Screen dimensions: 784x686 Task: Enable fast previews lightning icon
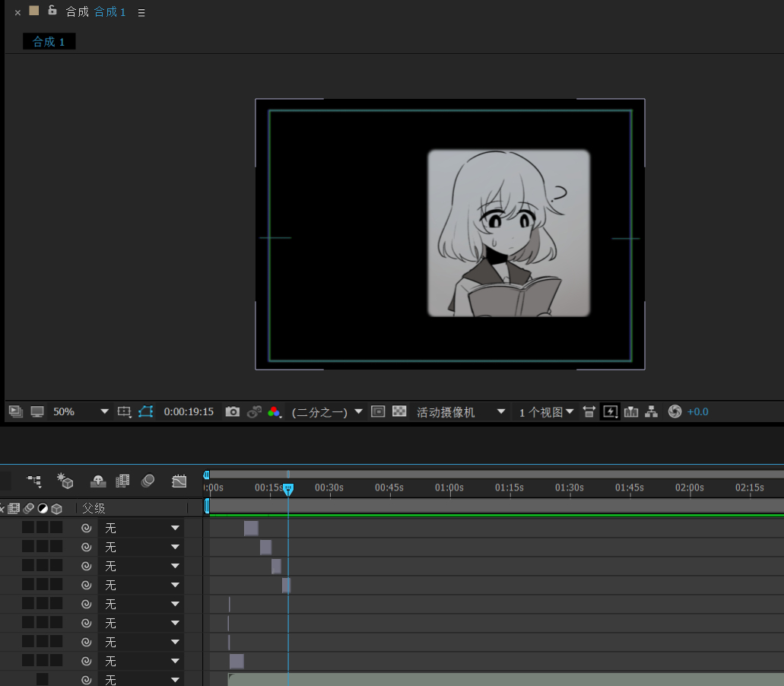pyautogui.click(x=610, y=411)
